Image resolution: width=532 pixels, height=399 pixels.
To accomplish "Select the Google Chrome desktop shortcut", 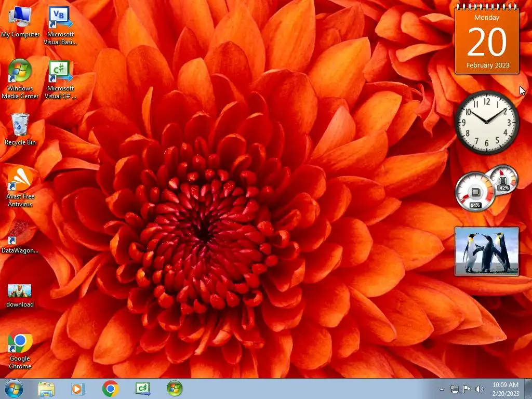I will click(20, 349).
